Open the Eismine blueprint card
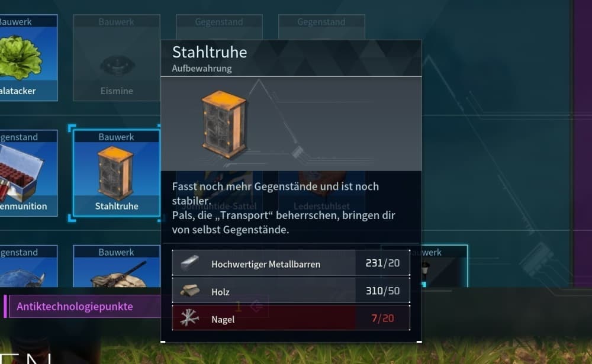 pos(116,58)
